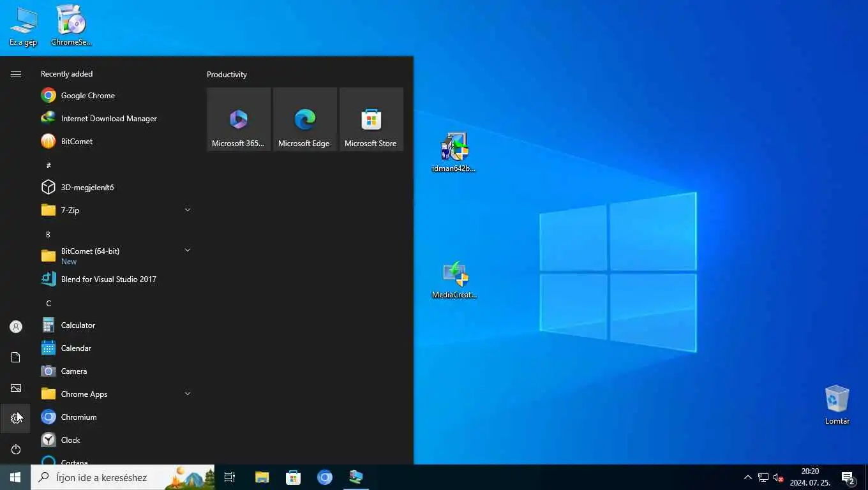This screenshot has height=490, width=868.
Task: Open Camera app
Action: (x=115, y=371)
